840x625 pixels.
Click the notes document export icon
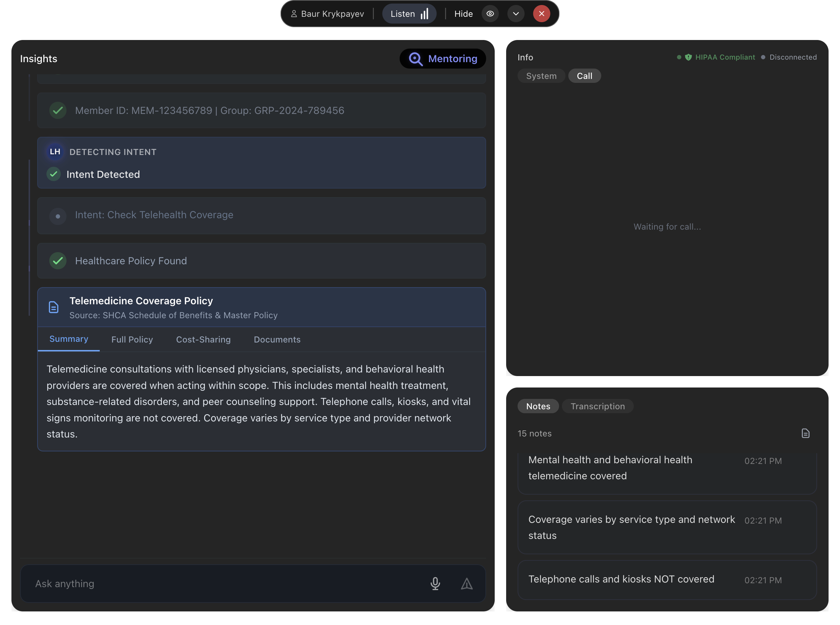[x=805, y=433]
